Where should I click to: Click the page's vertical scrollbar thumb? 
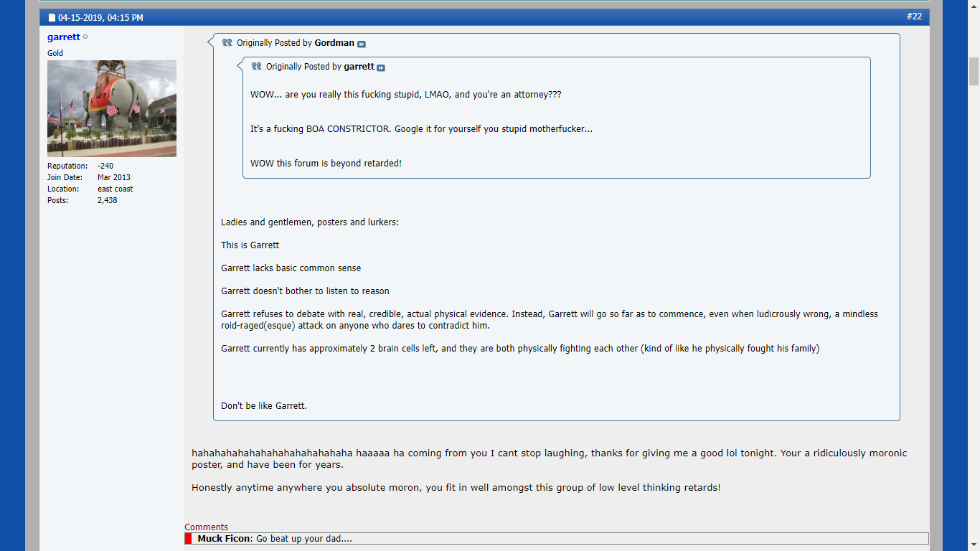point(974,72)
